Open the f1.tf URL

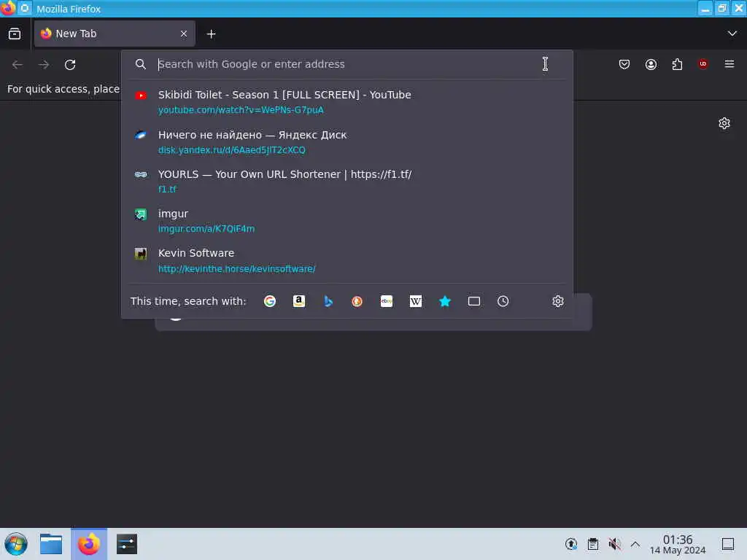click(x=167, y=189)
